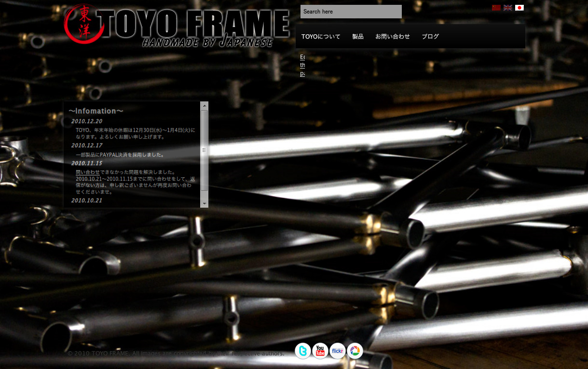Image resolution: width=588 pixels, height=369 pixels.
Task: Click the 2010.10.21 news date
Action: (87, 200)
